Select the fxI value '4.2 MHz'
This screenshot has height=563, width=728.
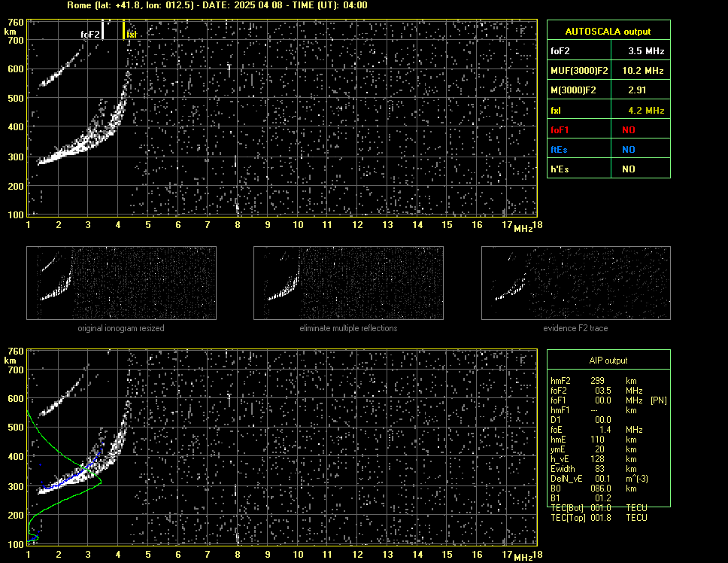click(x=646, y=111)
